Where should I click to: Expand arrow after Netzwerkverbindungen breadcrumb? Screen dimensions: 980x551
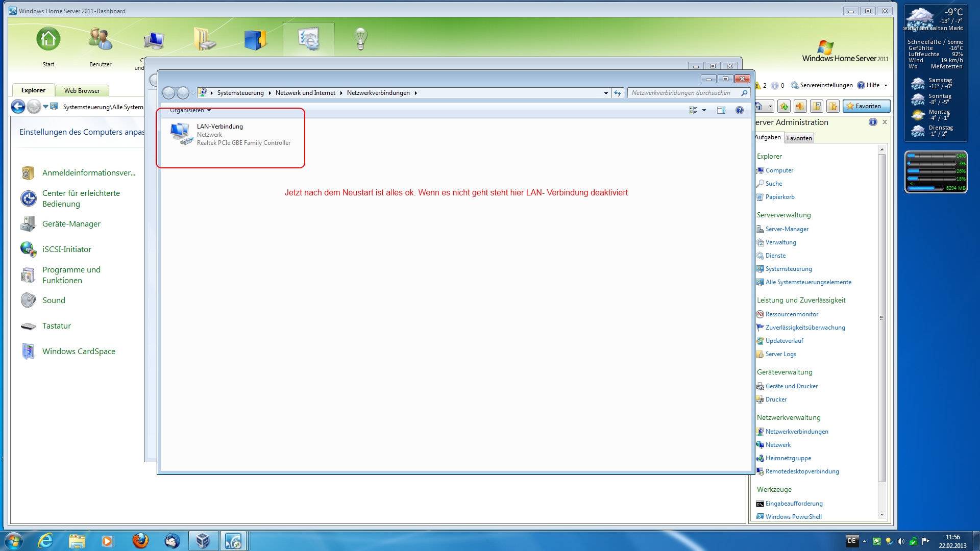(x=416, y=93)
